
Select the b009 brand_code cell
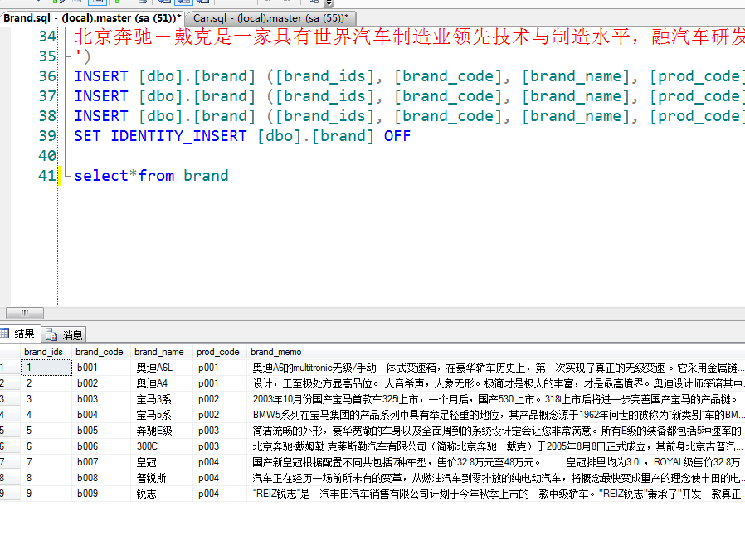(x=101, y=494)
